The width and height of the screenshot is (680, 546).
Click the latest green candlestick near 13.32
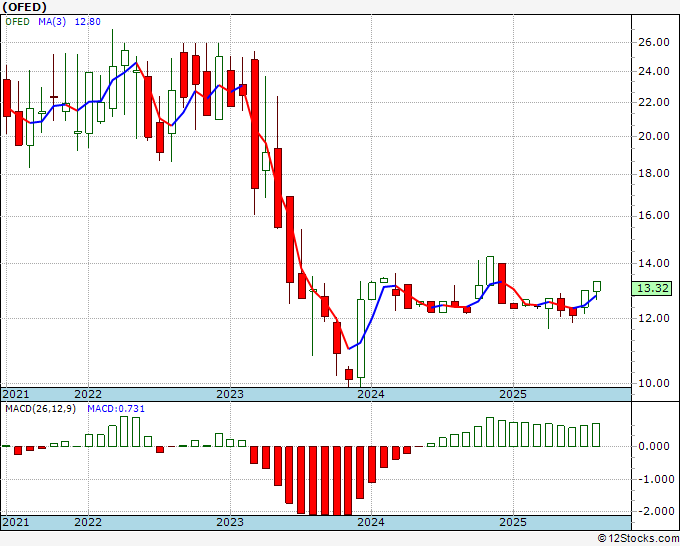[x=597, y=287]
